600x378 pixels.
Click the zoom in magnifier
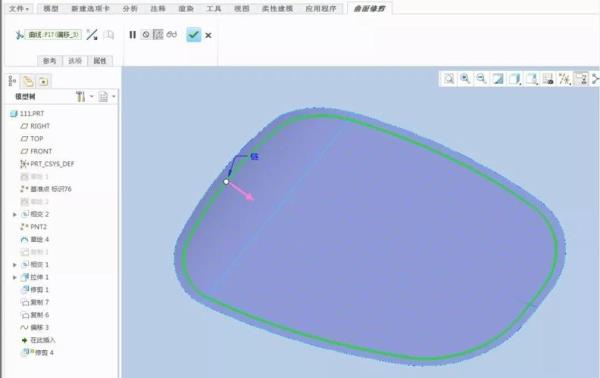tap(465, 79)
